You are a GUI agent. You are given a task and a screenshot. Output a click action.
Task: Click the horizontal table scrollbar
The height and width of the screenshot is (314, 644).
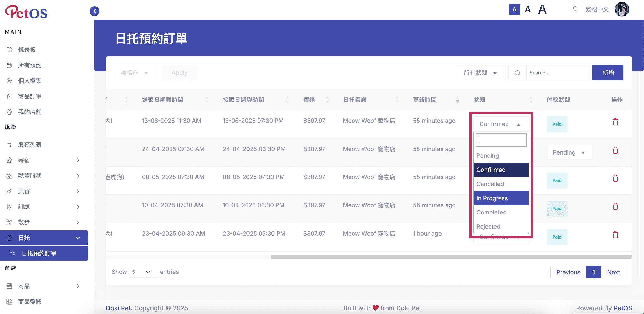(451, 257)
